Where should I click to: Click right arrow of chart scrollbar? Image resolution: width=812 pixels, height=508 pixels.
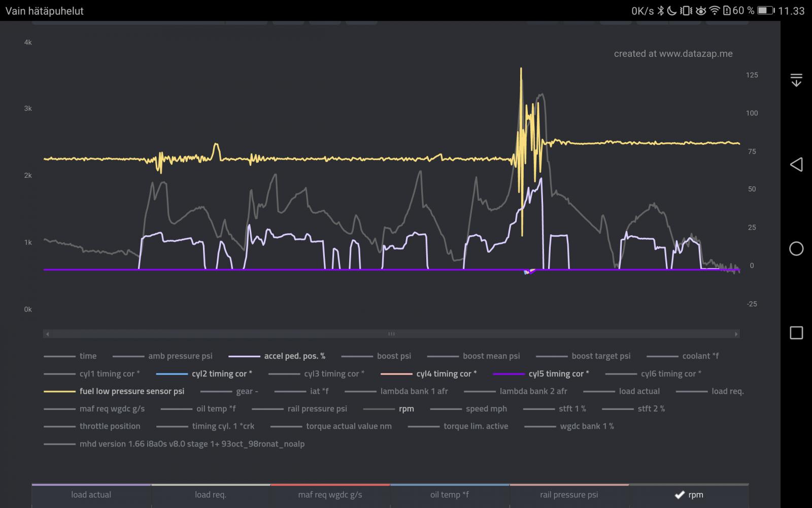736,334
